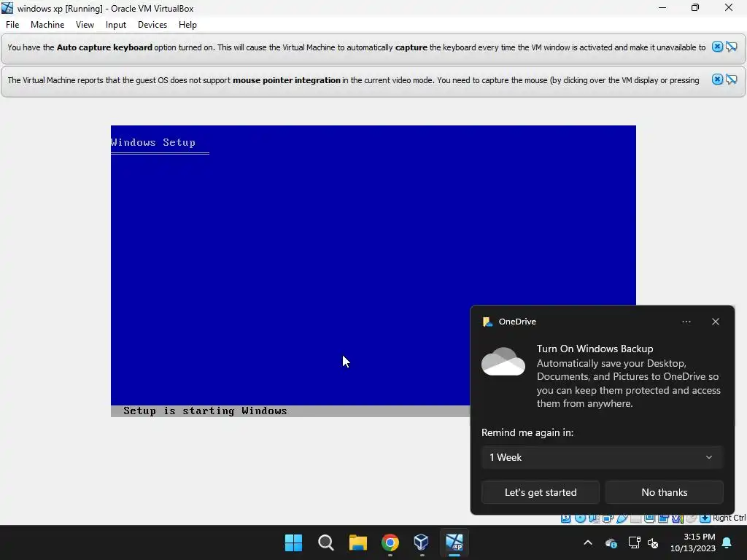Click the display settings status icon
This screenshot has height=560, width=747.
(x=649, y=518)
